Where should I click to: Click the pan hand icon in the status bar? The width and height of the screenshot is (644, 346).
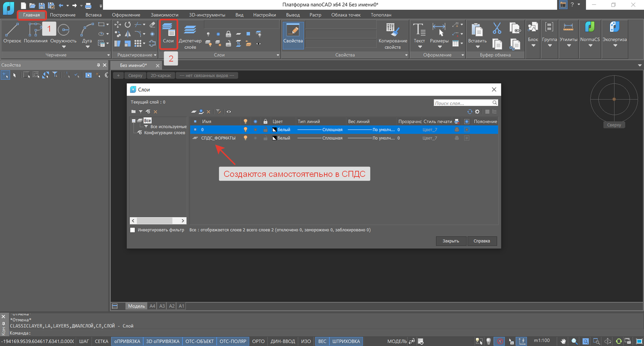[x=563, y=341]
